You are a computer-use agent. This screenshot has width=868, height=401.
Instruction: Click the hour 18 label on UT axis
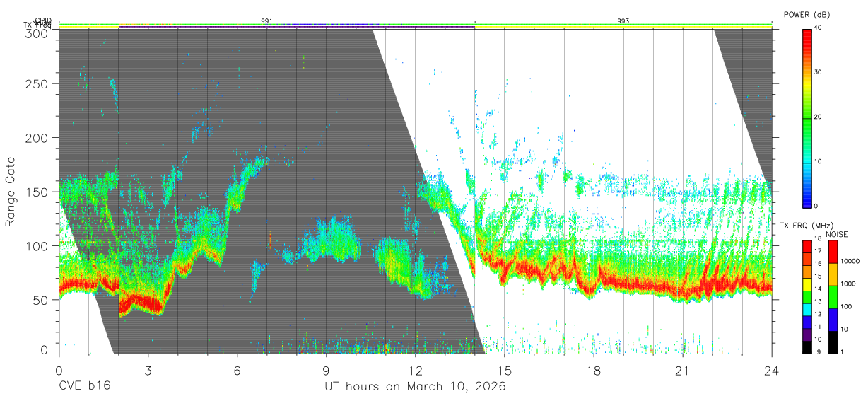pos(594,371)
